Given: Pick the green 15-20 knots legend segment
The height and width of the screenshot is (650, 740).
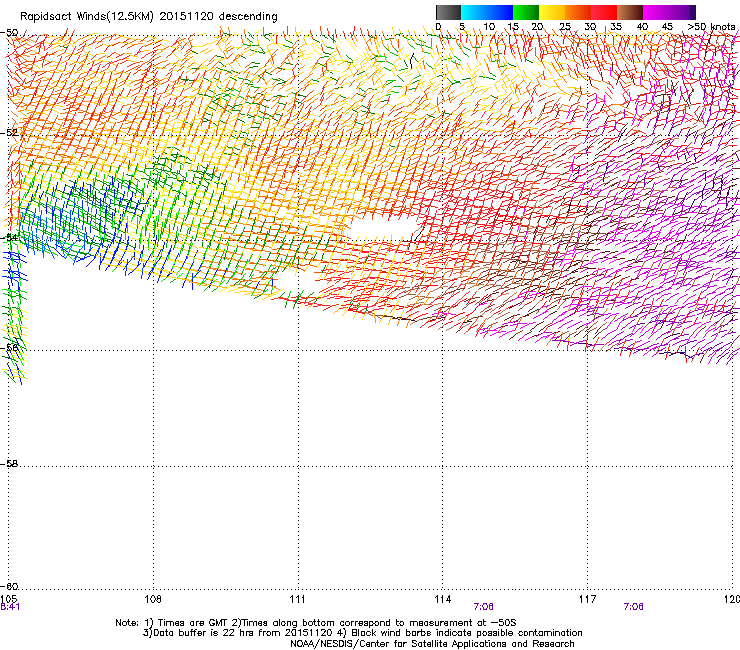Looking at the screenshot, I should pos(526,12).
